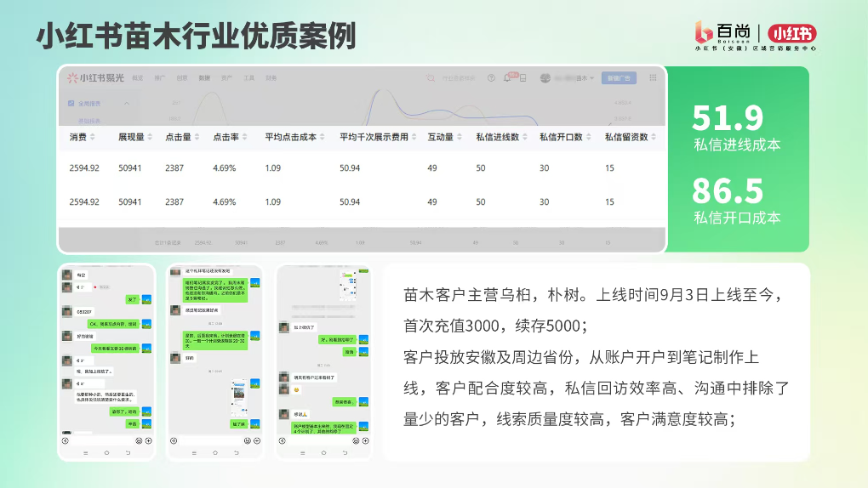This screenshot has width=868, height=488.
Task: Click the red 小红书 logo badge
Action: [x=792, y=34]
